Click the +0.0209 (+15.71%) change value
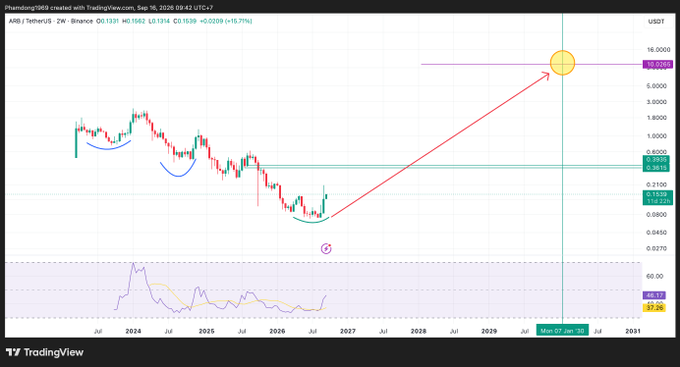The image size is (680, 367). click(226, 21)
